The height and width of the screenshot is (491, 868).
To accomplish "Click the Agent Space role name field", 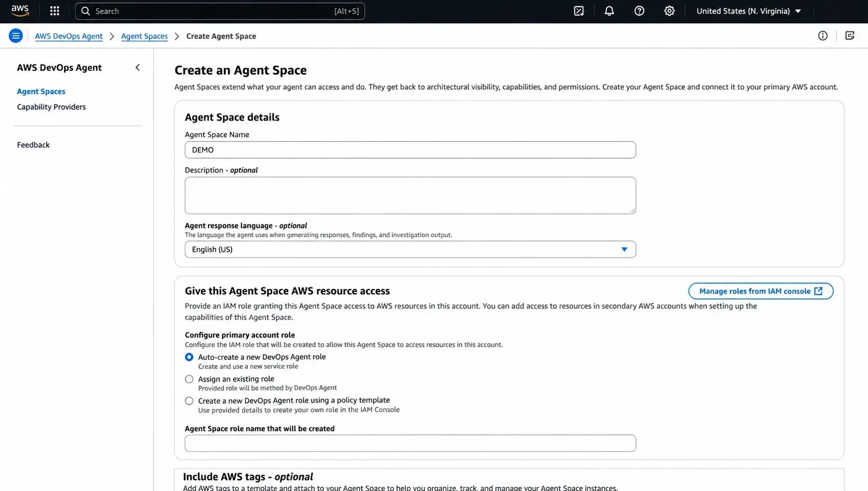I will (410, 443).
